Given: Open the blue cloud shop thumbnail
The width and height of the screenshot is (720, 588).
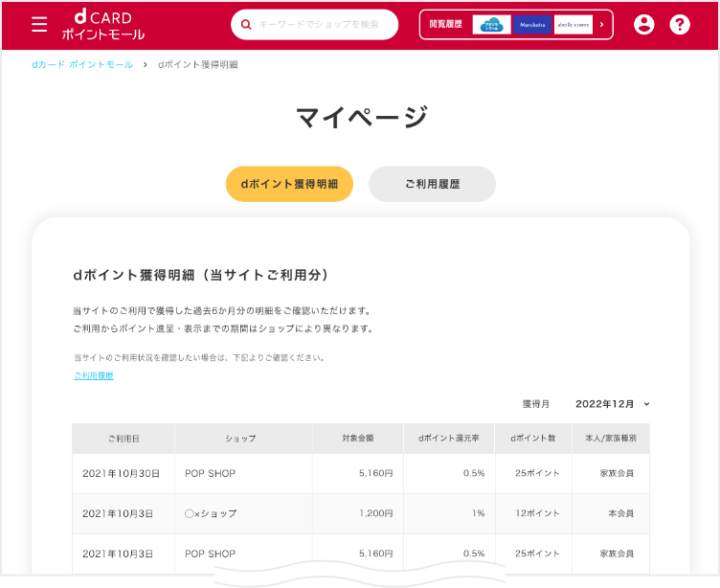Looking at the screenshot, I should tap(492, 25).
